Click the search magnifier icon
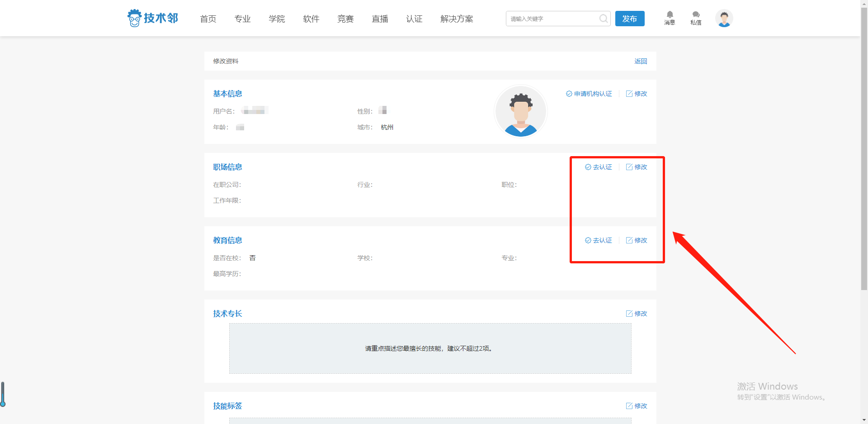868x424 pixels. 603,19
